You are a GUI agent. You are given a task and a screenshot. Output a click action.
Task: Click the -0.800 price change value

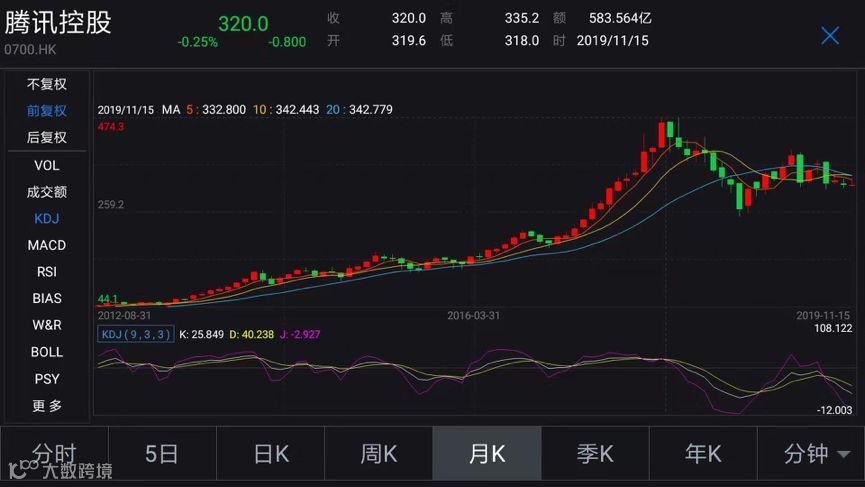(x=287, y=42)
